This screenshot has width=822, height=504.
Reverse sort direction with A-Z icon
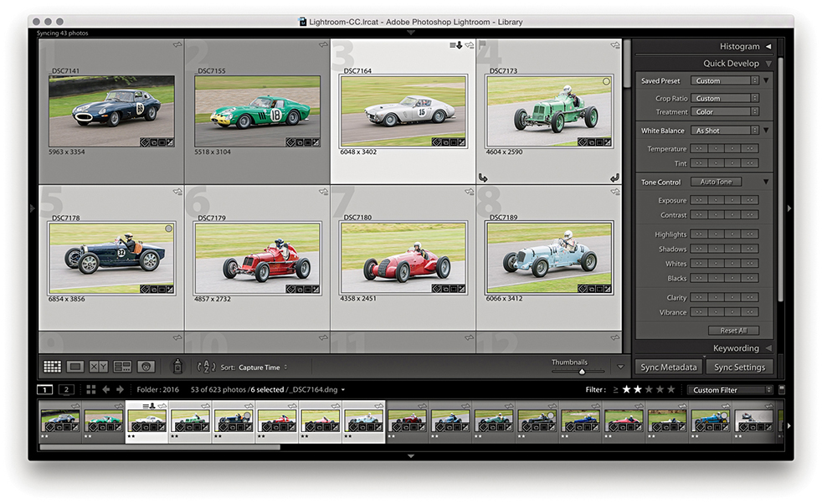tap(206, 367)
